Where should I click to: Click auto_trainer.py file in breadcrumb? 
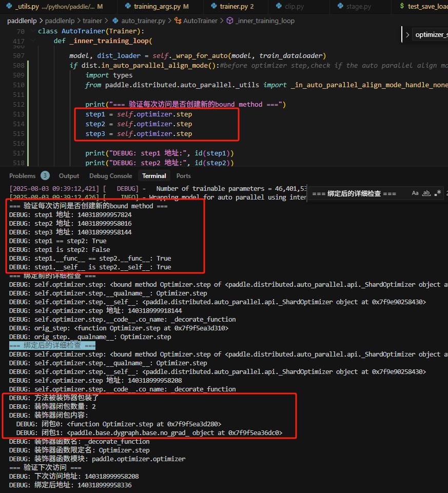143,21
